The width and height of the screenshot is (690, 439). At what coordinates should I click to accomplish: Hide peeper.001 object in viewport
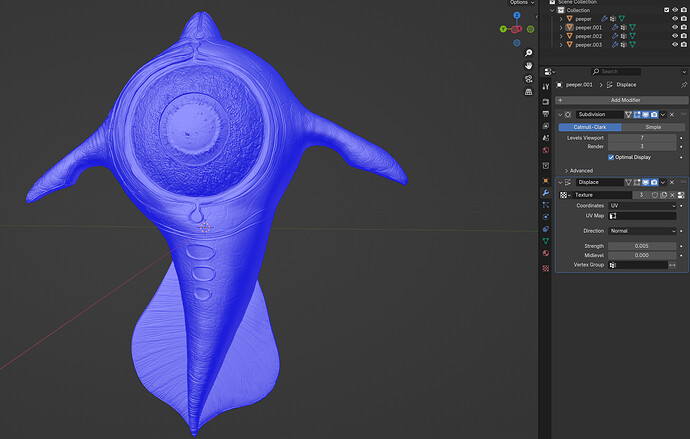coord(675,27)
